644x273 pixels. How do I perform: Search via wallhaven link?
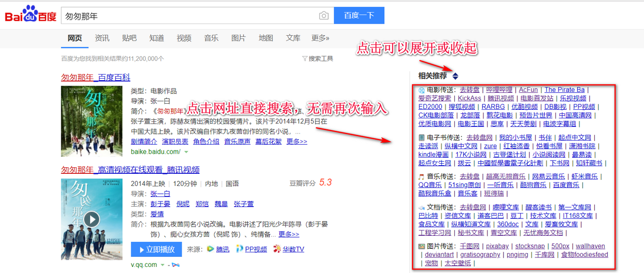pyautogui.click(x=591, y=246)
